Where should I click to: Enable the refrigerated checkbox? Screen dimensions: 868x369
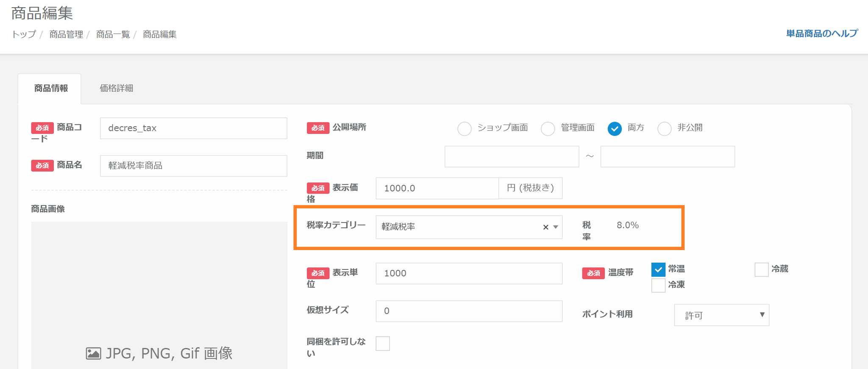click(x=761, y=269)
